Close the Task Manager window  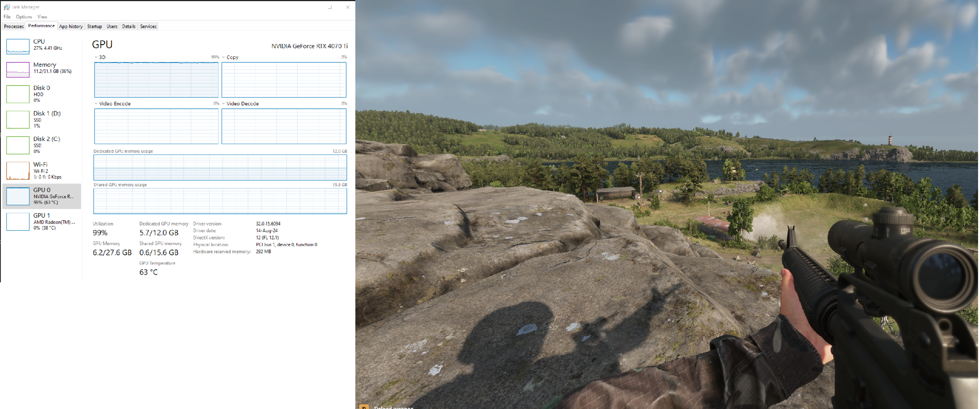(x=348, y=7)
